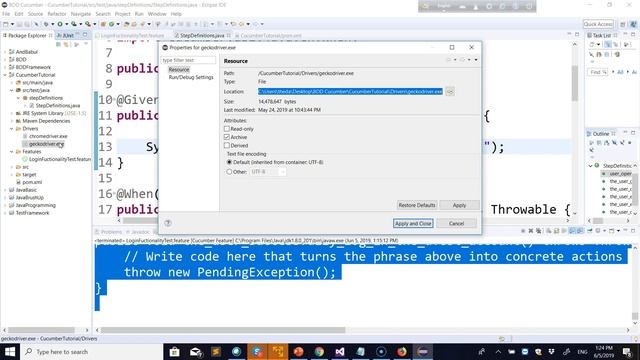The height and width of the screenshot is (360, 640).
Task: Open the dialog's view menu dropdown arrow
Action: (476, 60)
